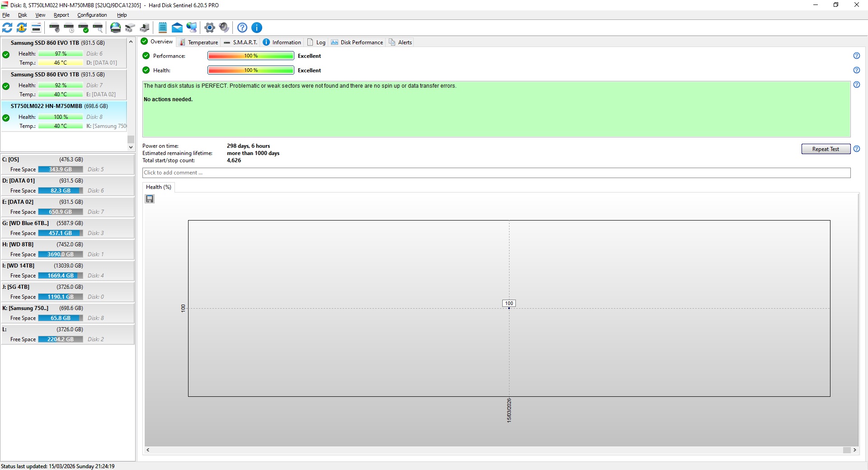Select the ST750LM022 HN-M750MBB disk entry

(x=64, y=116)
